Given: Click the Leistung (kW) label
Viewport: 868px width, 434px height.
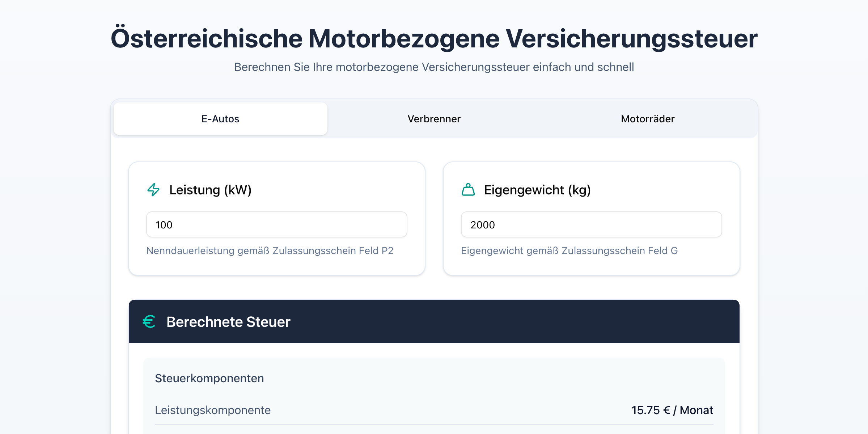Looking at the screenshot, I should point(210,190).
